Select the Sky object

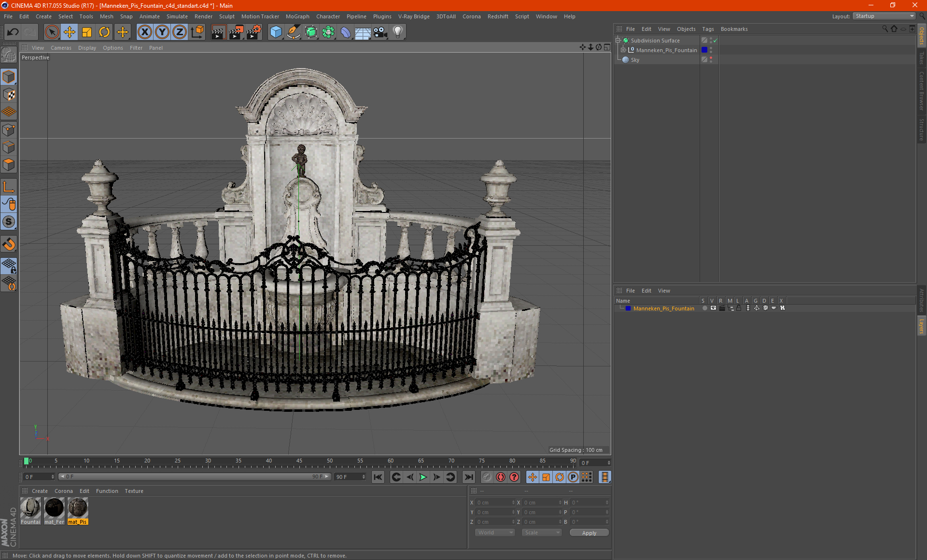tap(635, 60)
